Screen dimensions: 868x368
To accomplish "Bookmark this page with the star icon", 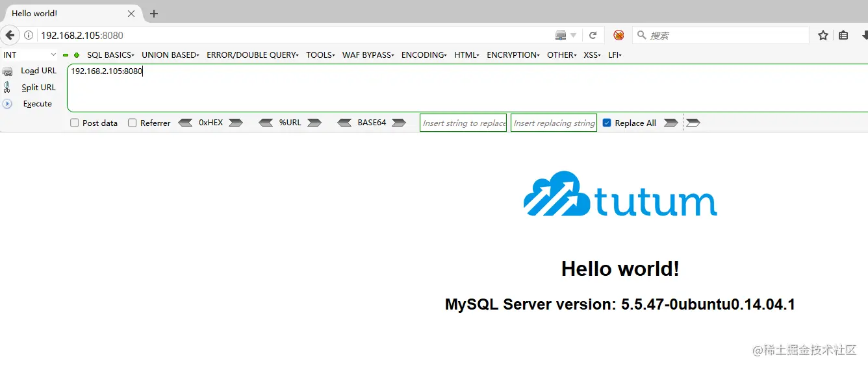I will point(823,35).
